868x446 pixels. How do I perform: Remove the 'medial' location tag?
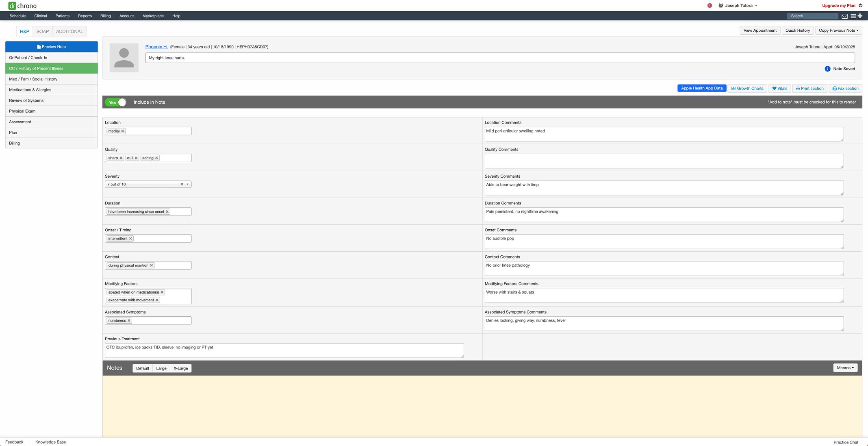pos(123,131)
